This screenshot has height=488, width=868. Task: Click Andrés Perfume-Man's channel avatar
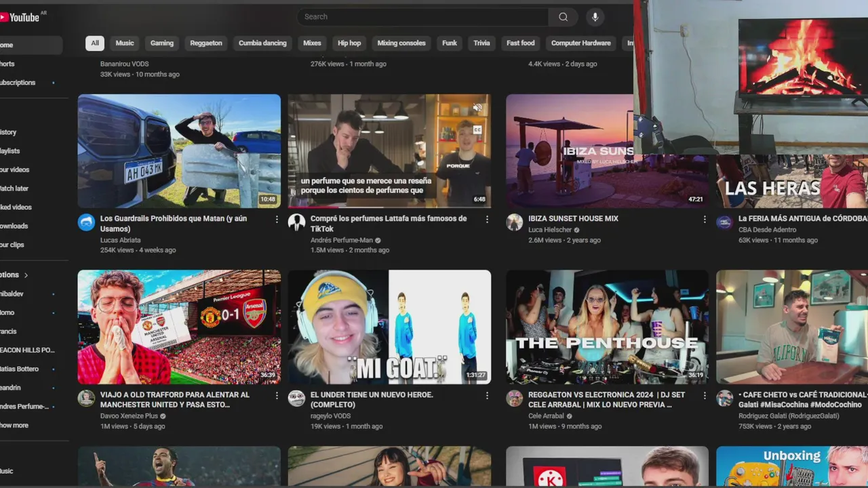point(296,222)
